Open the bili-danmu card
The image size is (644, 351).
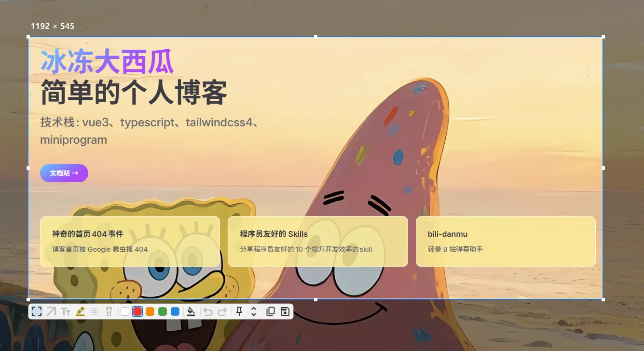point(506,242)
